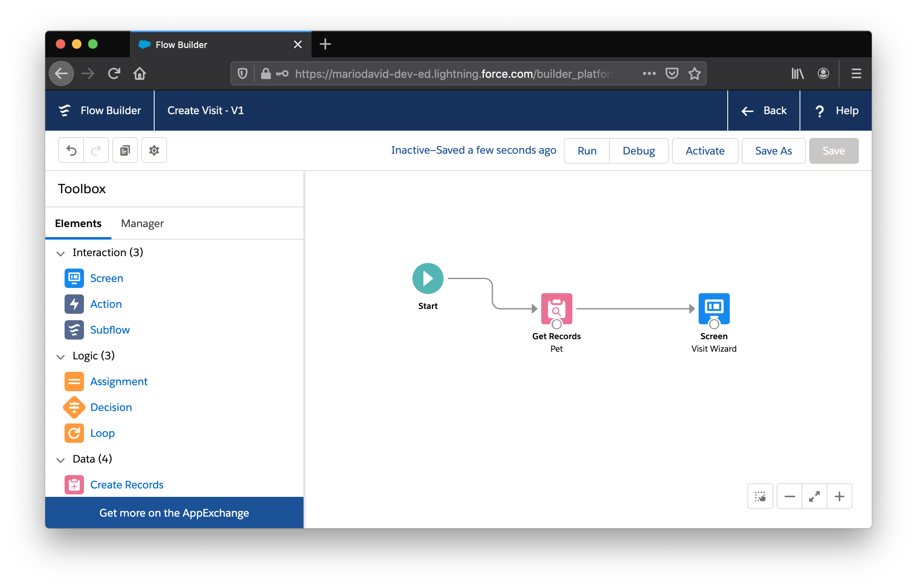
Task: Select the Screen element icon in Toolbox
Action: [74, 278]
